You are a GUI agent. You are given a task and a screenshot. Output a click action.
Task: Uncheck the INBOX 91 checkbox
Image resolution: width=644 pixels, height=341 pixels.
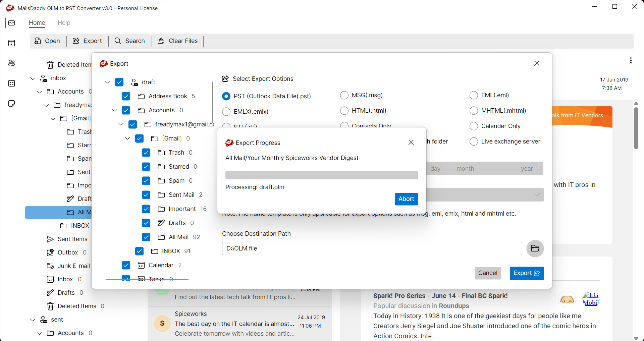coord(139,251)
